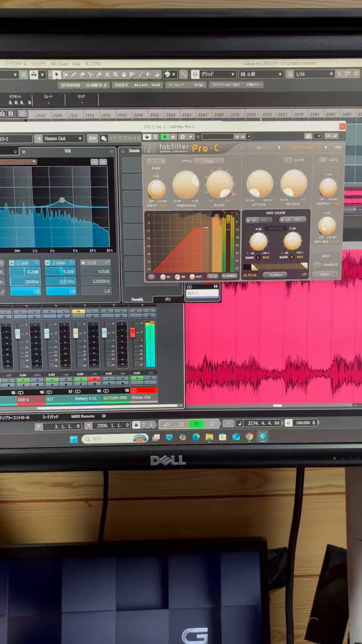Open the Pro-C STYLE selector

pos(210,161)
